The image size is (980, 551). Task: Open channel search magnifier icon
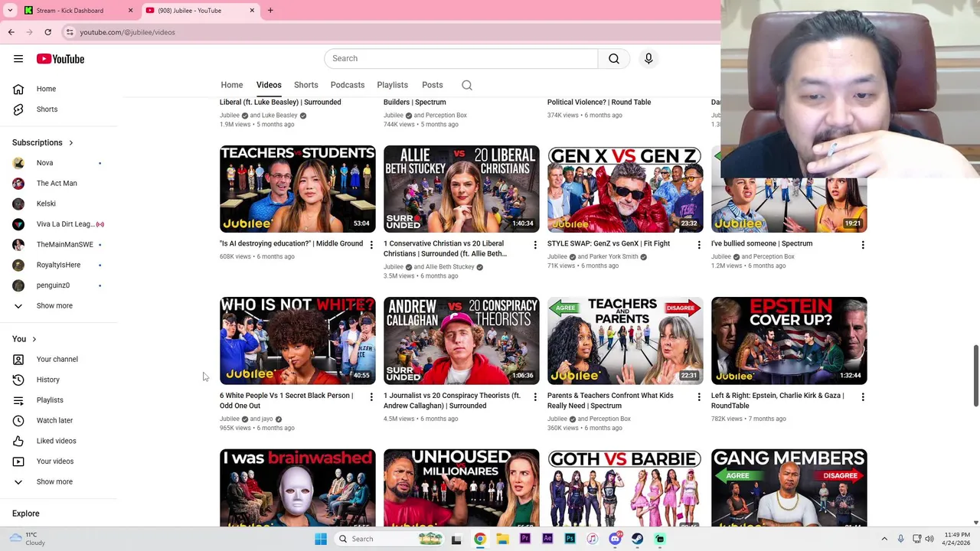(x=467, y=85)
